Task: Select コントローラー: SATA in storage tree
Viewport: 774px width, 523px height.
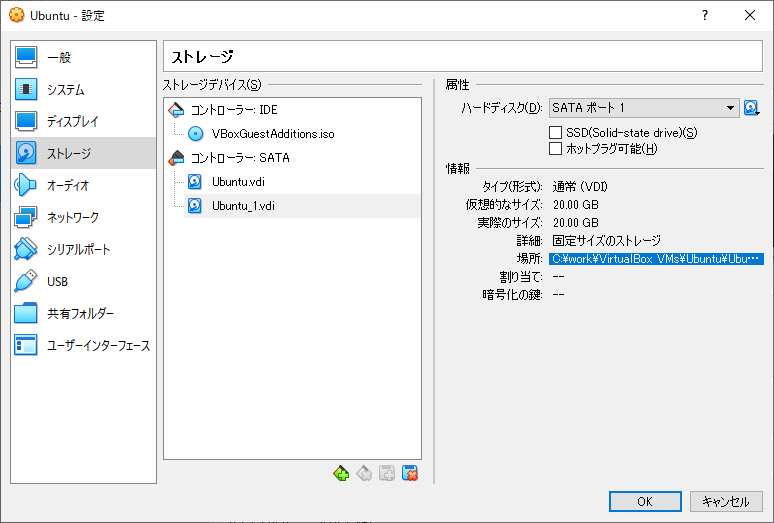Action: (x=240, y=158)
